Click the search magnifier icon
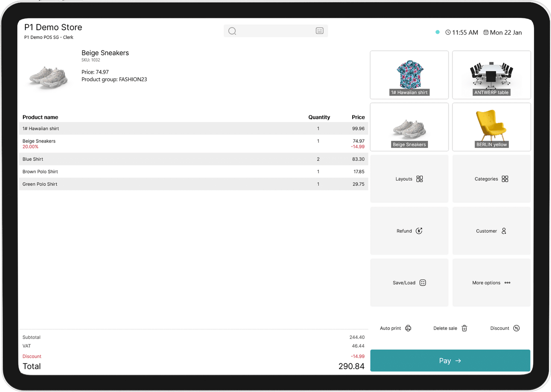Screen dimensions: 551x392 click(232, 31)
